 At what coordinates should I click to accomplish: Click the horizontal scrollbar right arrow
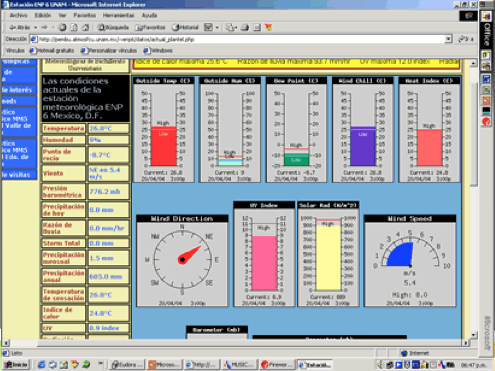(466, 343)
